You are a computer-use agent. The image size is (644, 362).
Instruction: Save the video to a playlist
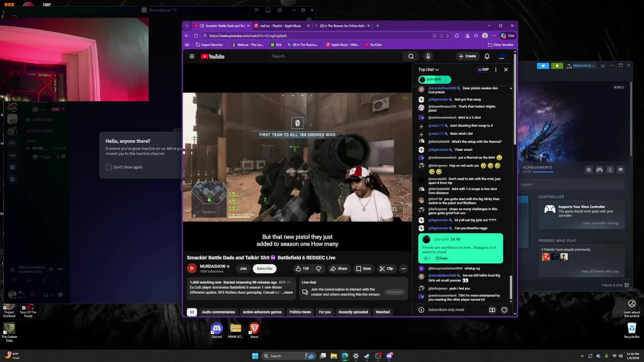[x=363, y=268]
